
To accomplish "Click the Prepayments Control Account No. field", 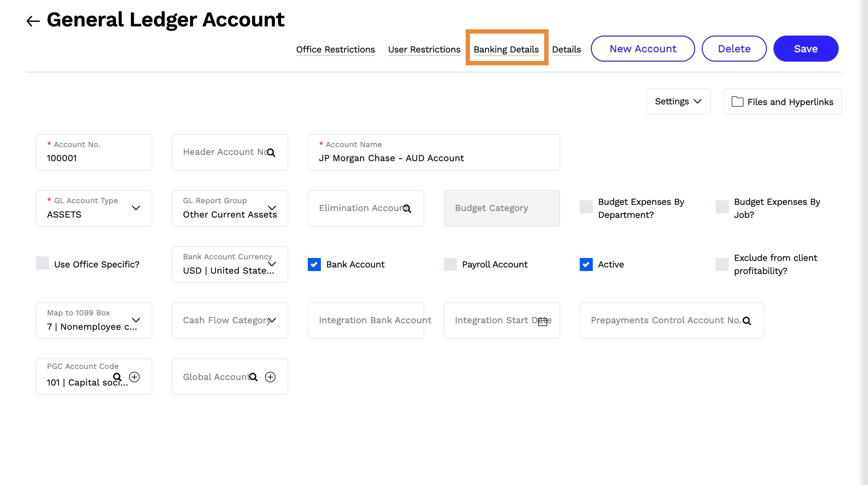I will click(x=672, y=321).
